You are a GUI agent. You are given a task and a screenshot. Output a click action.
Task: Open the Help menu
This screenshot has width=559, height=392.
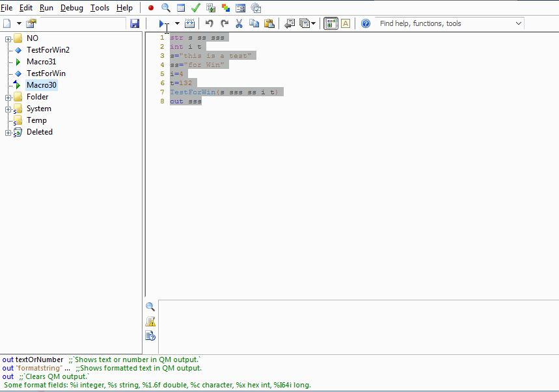coord(124,8)
